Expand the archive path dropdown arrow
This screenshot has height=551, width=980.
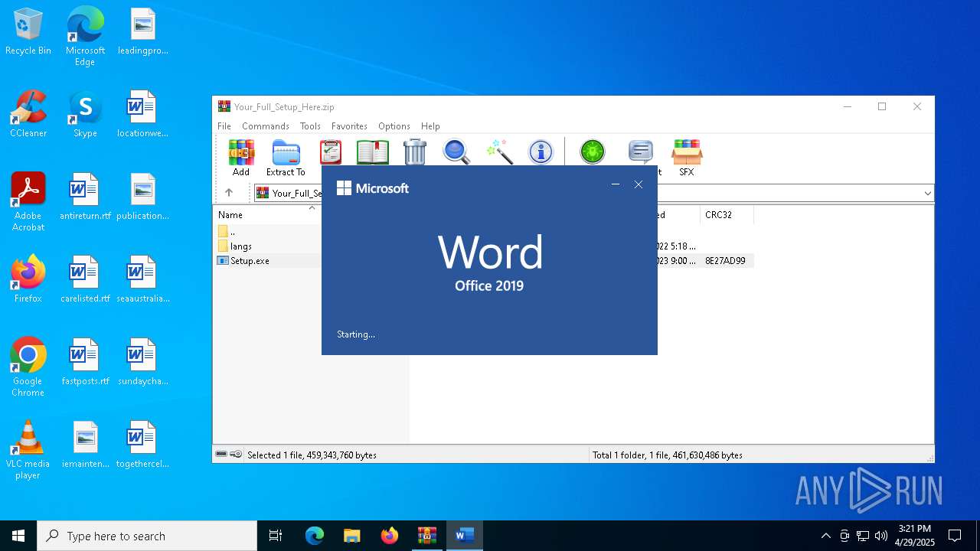927,194
